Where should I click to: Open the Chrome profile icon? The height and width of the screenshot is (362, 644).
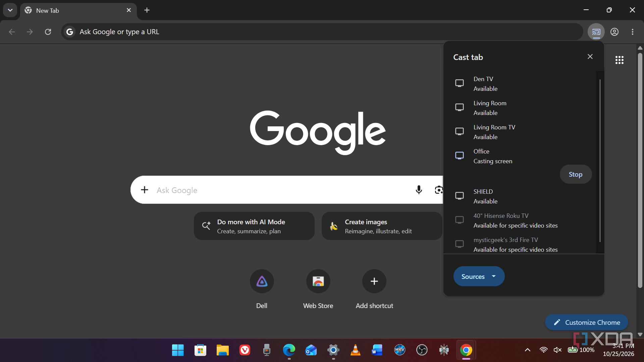[614, 32]
